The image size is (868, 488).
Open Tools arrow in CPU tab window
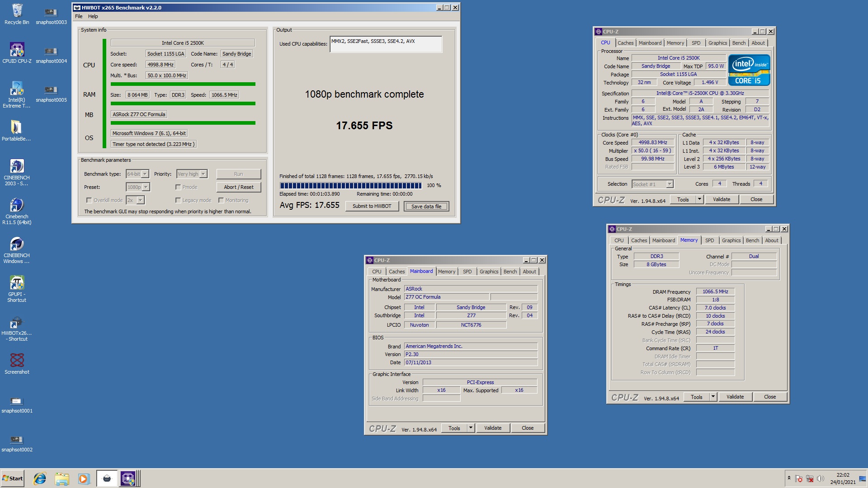(x=699, y=199)
